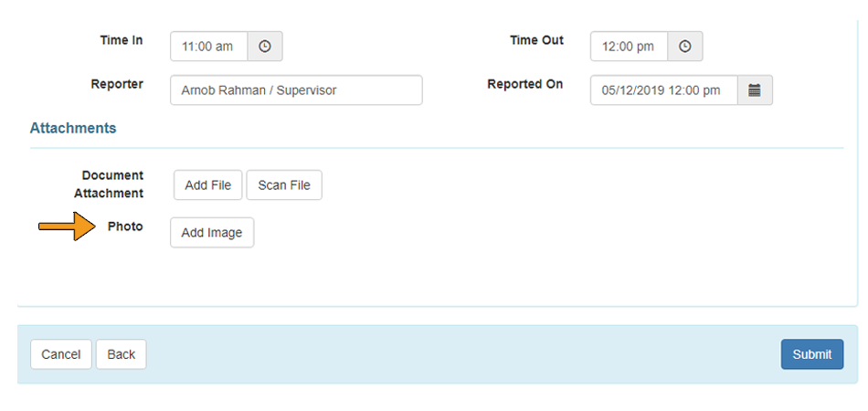
Task: Click the Document Attachment label
Action: point(109,184)
